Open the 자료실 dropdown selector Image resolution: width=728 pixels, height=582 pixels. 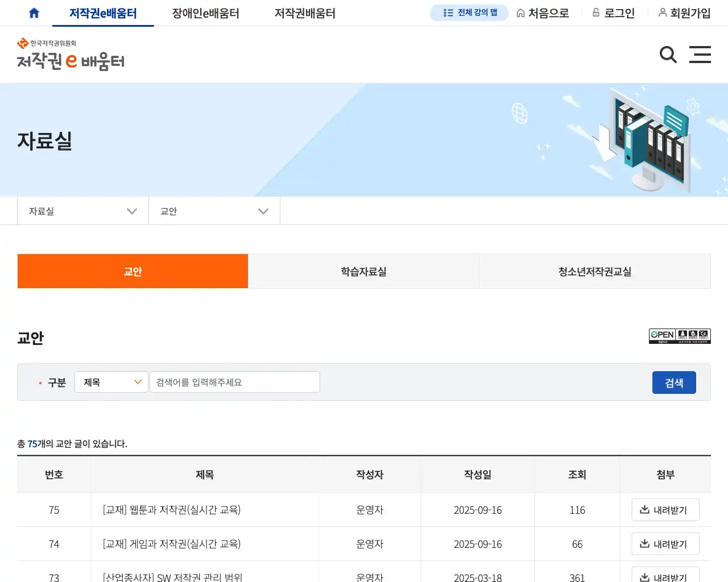(x=82, y=211)
